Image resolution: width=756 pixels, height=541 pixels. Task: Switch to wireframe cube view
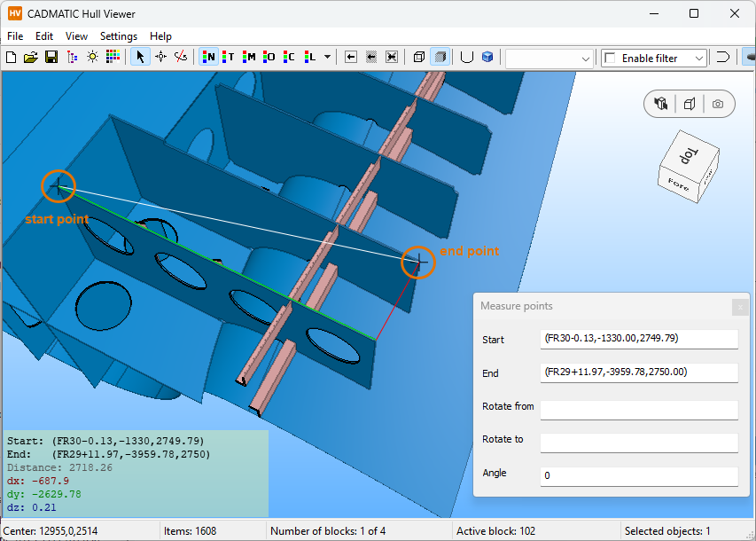tap(419, 57)
